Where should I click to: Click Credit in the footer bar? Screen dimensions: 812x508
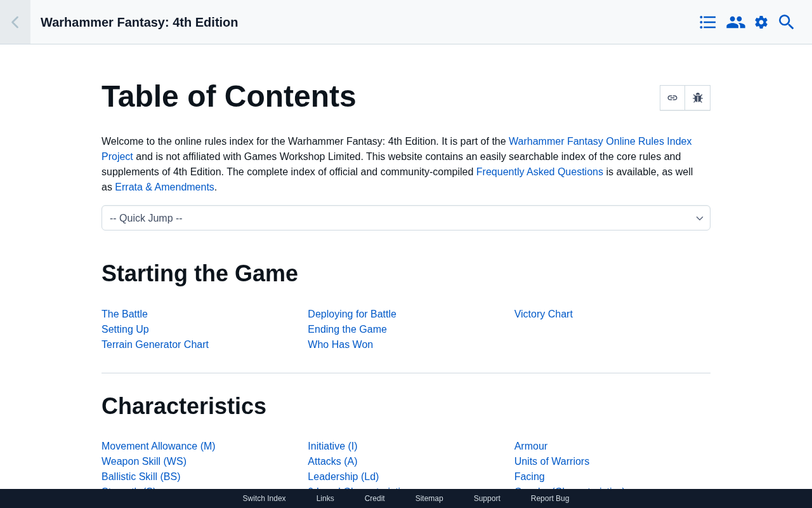(x=375, y=498)
